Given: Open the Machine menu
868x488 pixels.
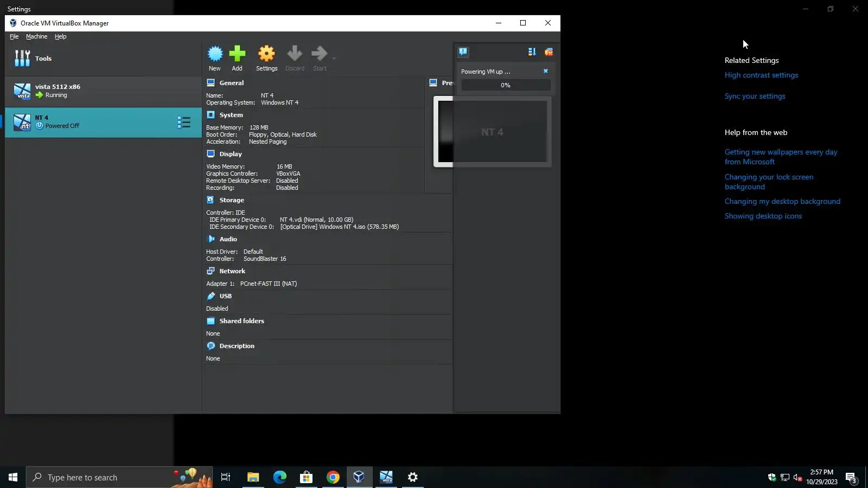Looking at the screenshot, I should pos(37,37).
